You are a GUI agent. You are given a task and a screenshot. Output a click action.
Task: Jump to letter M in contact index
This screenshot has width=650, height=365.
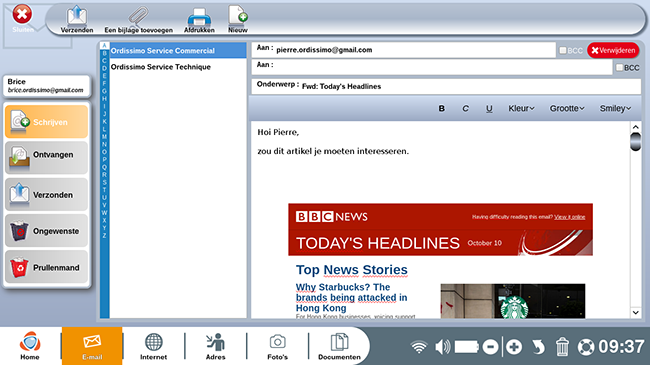tap(104, 136)
